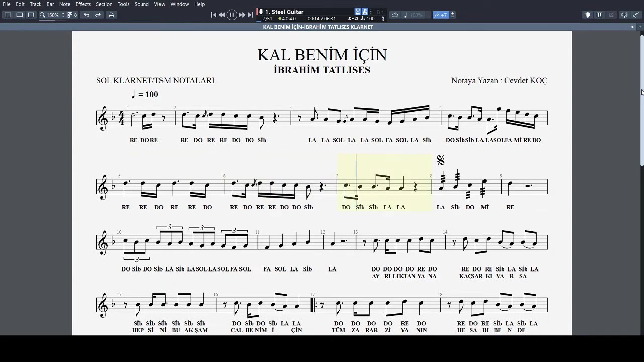This screenshot has height=362, width=644.
Task: Toggle the bottom global view panel
Action: [19, 15]
